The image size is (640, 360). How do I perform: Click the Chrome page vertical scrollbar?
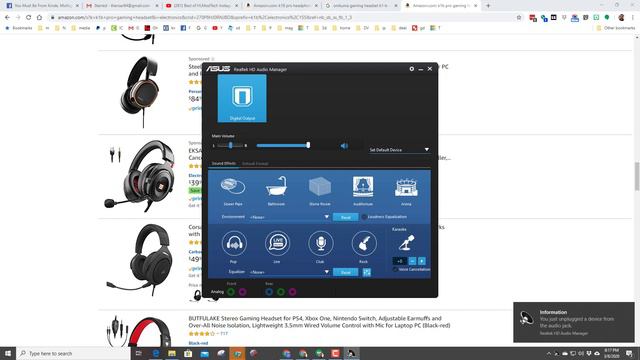(x=637, y=176)
